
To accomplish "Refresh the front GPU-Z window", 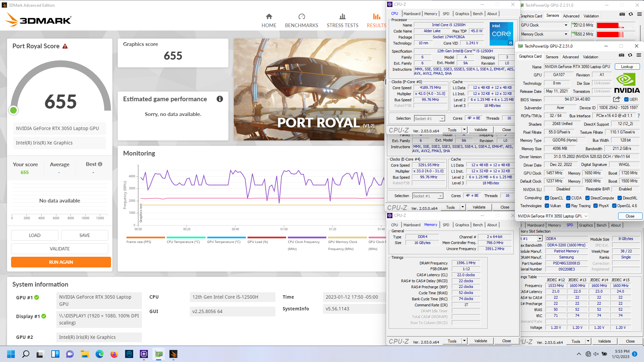I will 630,55.
